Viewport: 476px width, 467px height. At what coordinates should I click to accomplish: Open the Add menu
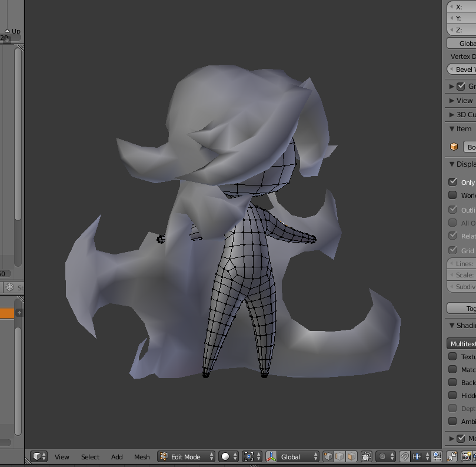click(116, 456)
